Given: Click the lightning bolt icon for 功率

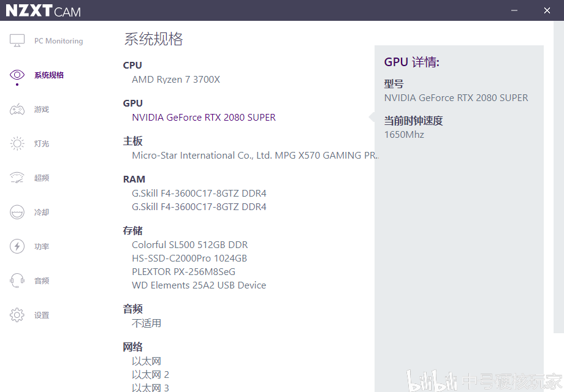Looking at the screenshot, I should click(17, 246).
